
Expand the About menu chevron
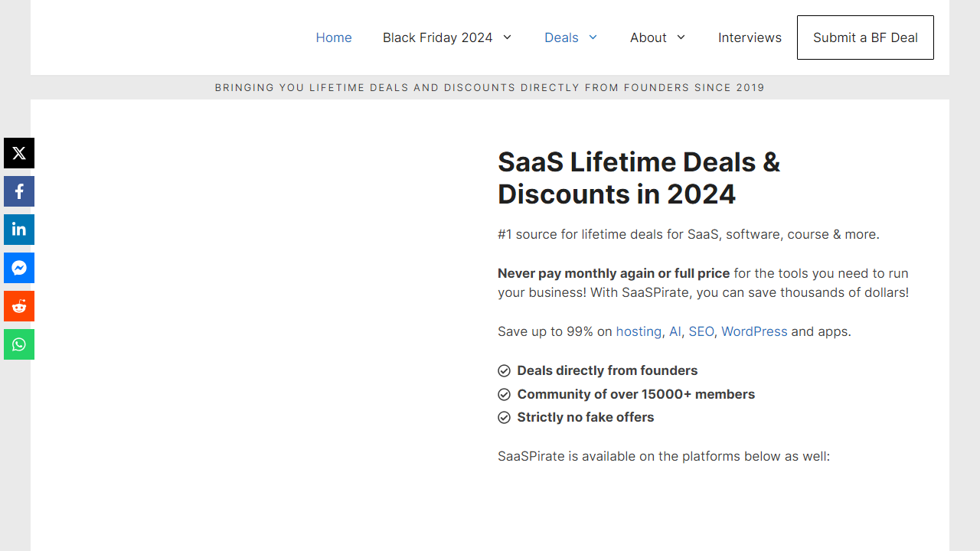(681, 37)
